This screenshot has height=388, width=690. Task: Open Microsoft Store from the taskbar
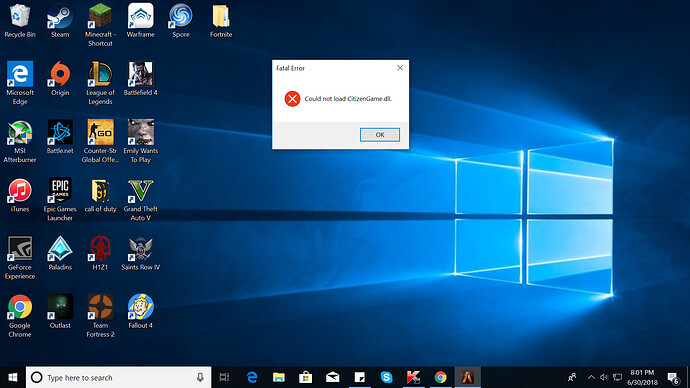[305, 377]
